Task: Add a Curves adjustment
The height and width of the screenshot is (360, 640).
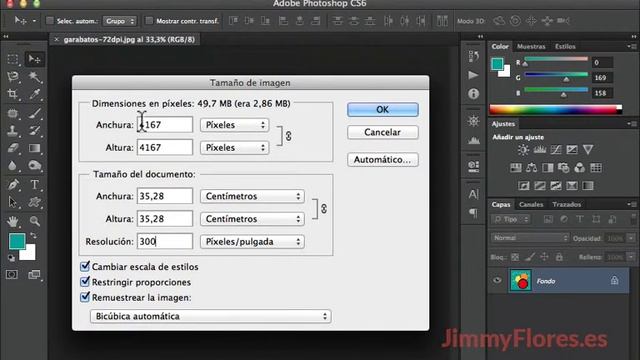Action: 556,150
